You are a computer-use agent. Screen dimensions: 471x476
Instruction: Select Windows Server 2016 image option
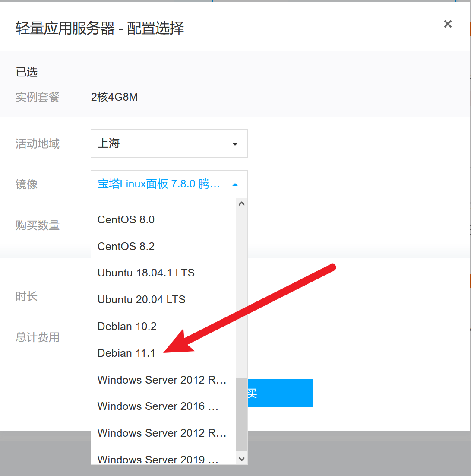click(x=163, y=406)
